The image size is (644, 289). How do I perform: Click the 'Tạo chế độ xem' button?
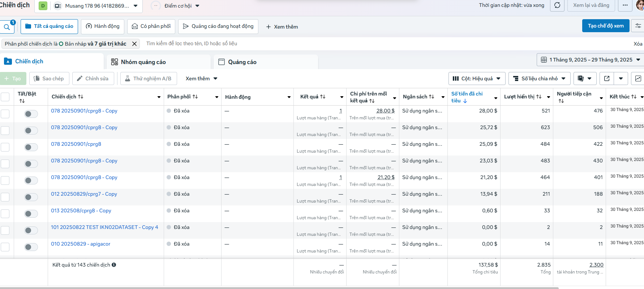tap(605, 26)
